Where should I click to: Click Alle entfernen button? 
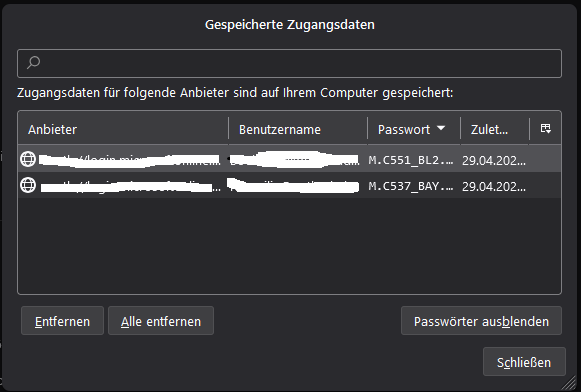(x=161, y=321)
